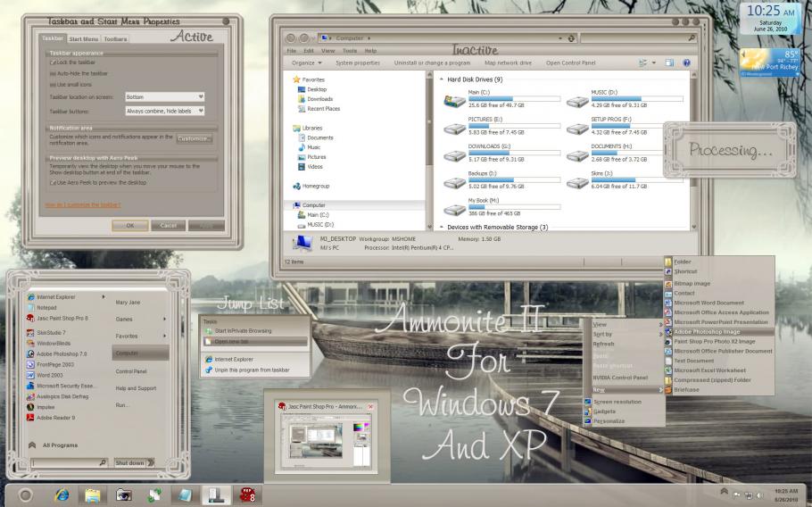Viewport: 812px width, 507px height.
Task: Switch to the Start Menu tab
Action: click(83, 39)
